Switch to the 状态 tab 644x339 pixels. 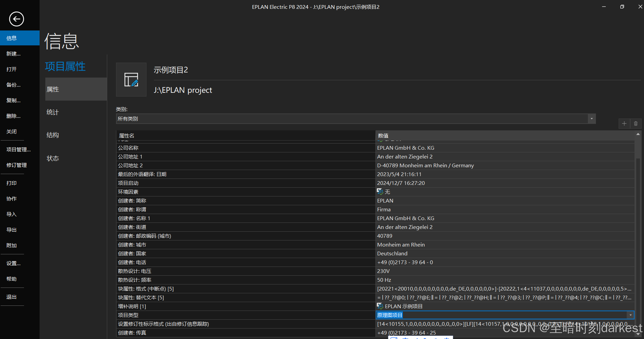(76, 158)
